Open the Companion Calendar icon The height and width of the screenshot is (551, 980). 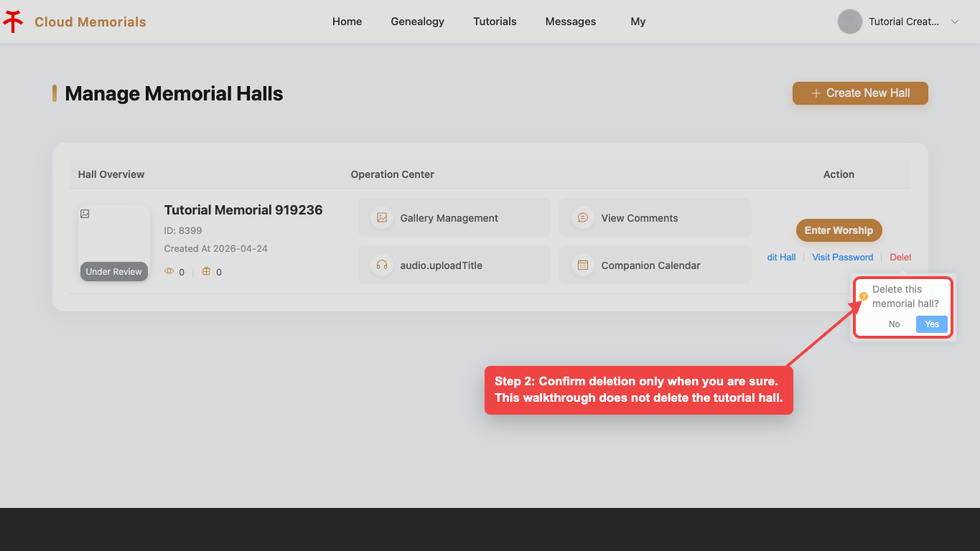(x=583, y=265)
